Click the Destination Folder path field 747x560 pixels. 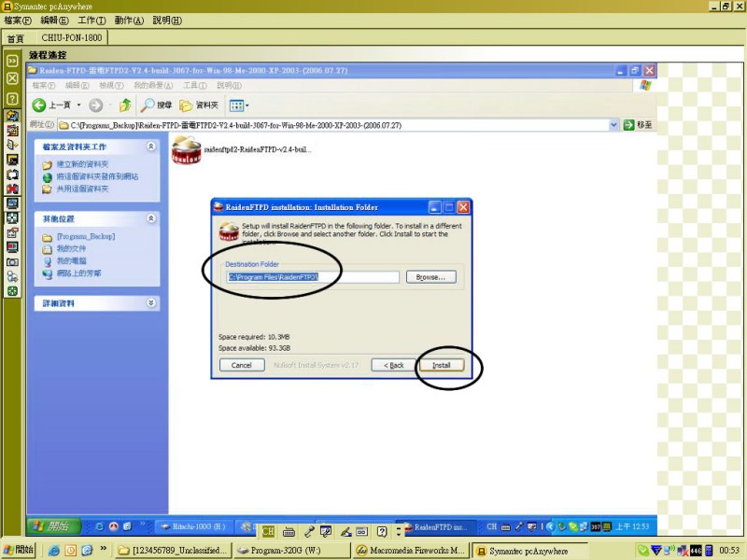tap(313, 277)
